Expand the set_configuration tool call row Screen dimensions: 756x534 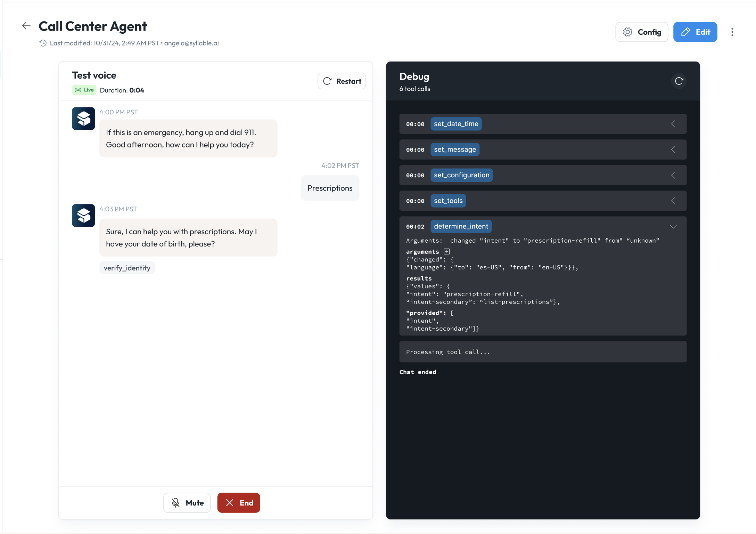673,175
